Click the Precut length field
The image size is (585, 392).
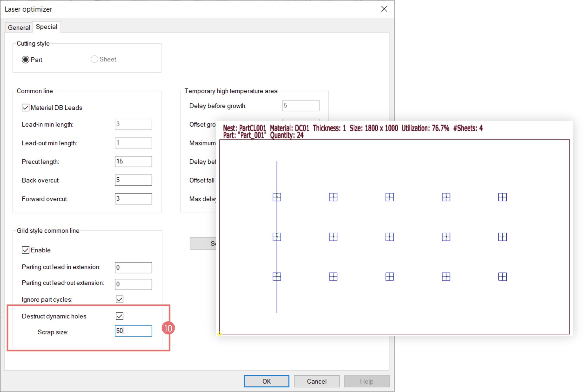[133, 162]
